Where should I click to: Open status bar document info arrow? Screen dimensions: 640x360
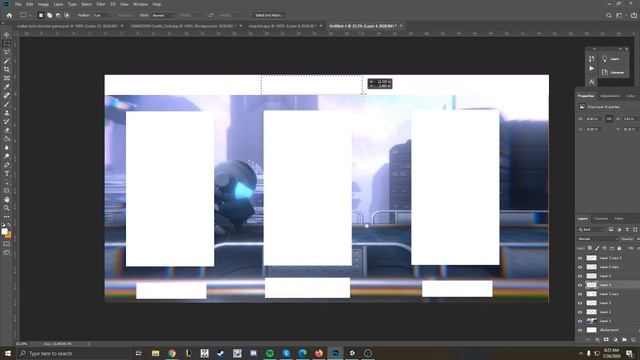(88, 344)
